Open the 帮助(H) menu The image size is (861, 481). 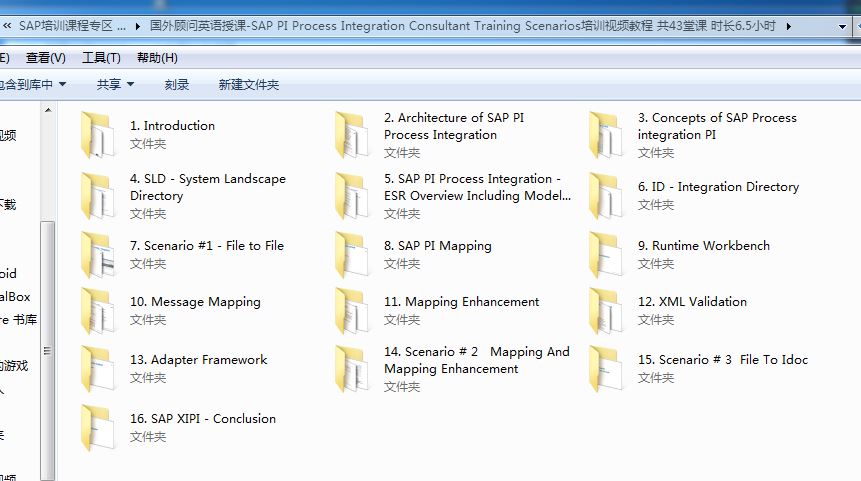point(157,58)
